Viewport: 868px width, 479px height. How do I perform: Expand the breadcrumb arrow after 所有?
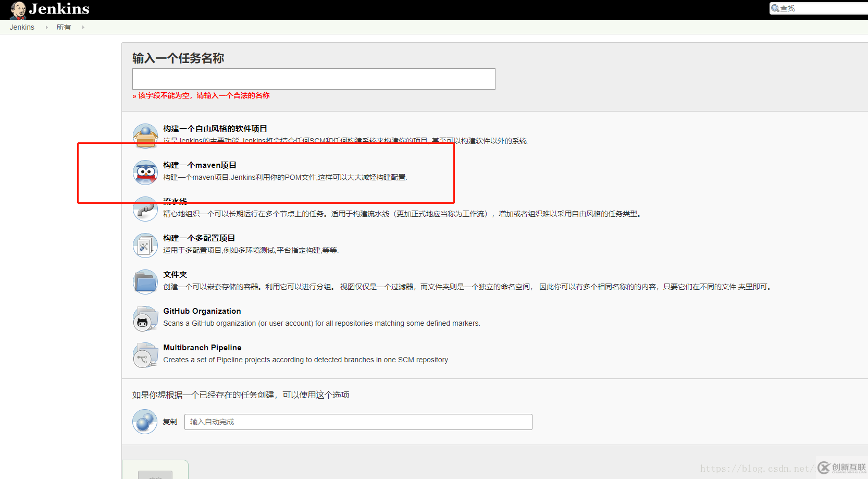pyautogui.click(x=83, y=27)
